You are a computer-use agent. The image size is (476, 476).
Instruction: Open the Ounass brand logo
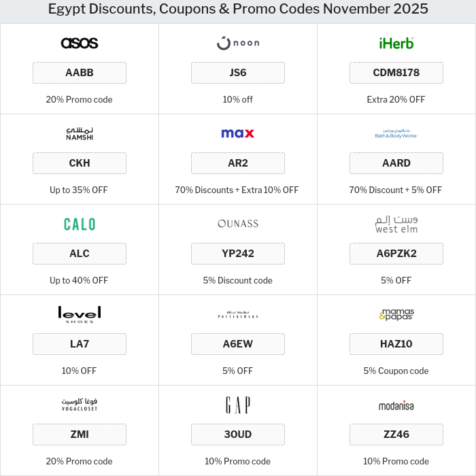[238, 224]
